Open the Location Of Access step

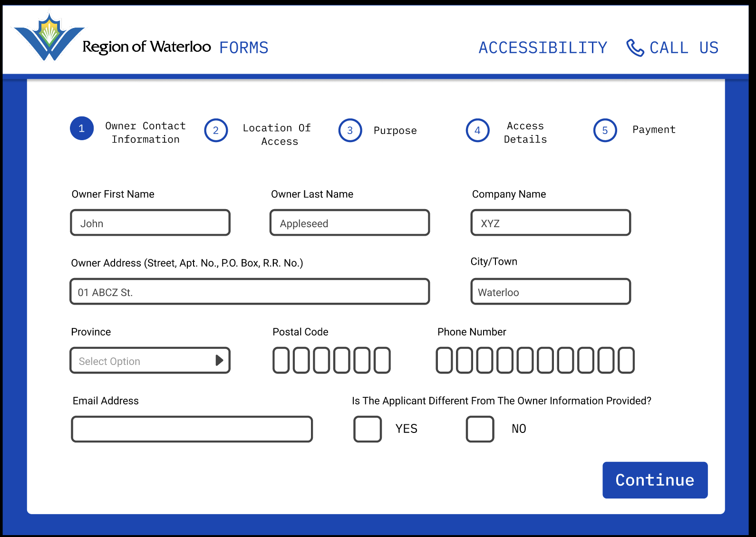tap(277, 134)
